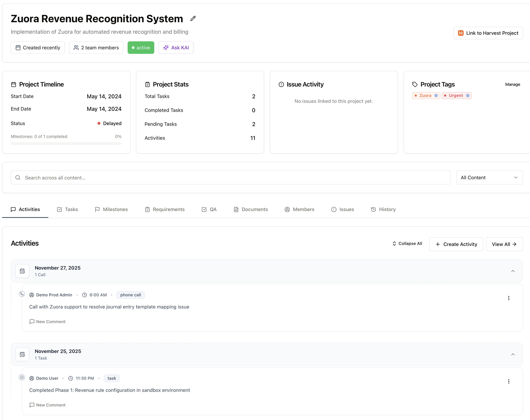Image resolution: width=530 pixels, height=420 pixels.
Task: Click the globe icon on Zuora tag
Action: point(436,96)
